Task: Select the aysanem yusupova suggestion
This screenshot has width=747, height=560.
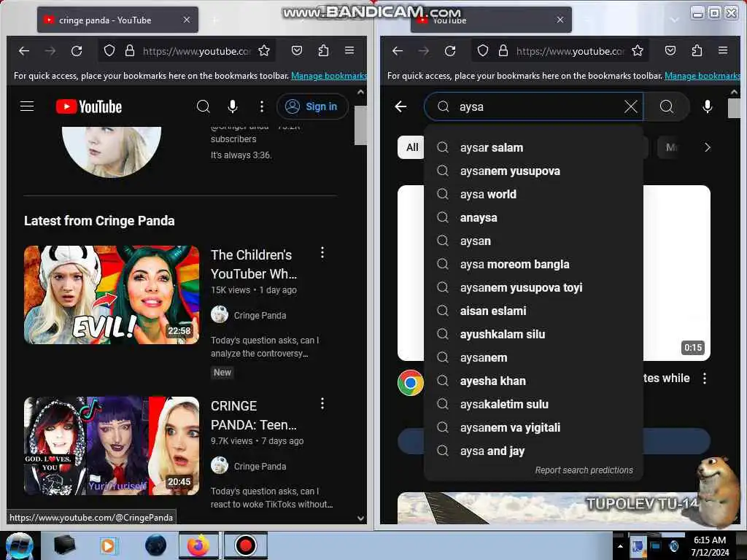Action: (x=533, y=171)
